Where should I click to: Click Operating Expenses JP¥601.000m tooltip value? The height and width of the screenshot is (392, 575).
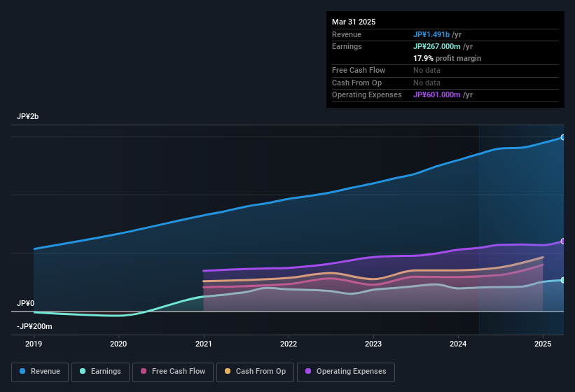click(x=437, y=94)
